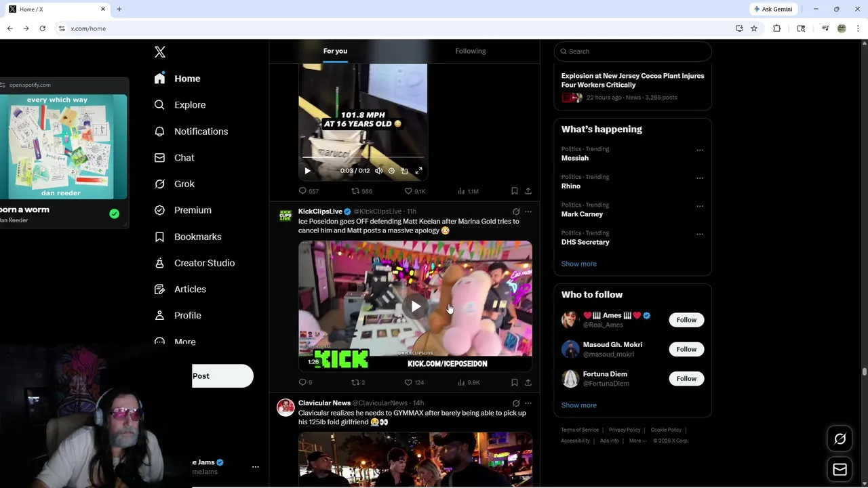Click the X logo in the sidebar
The width and height of the screenshot is (868, 488).
(x=160, y=52)
